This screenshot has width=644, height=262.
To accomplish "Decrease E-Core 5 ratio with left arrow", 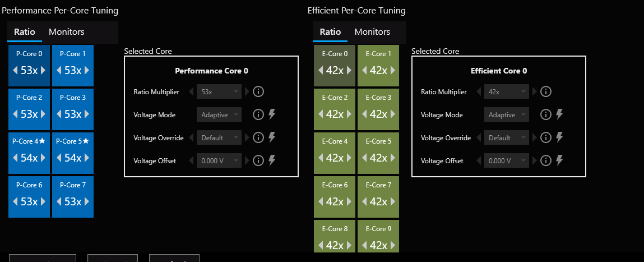I will [x=364, y=158].
